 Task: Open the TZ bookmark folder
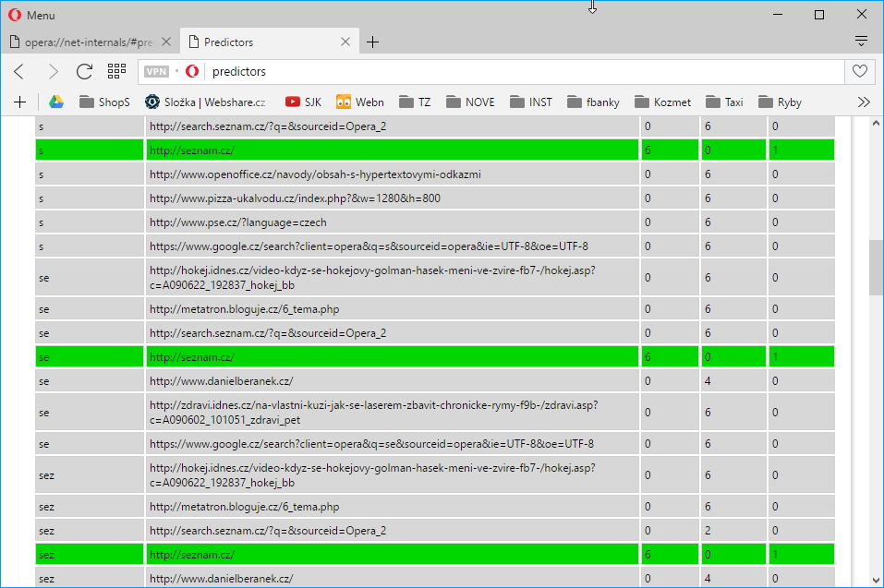[x=415, y=102]
